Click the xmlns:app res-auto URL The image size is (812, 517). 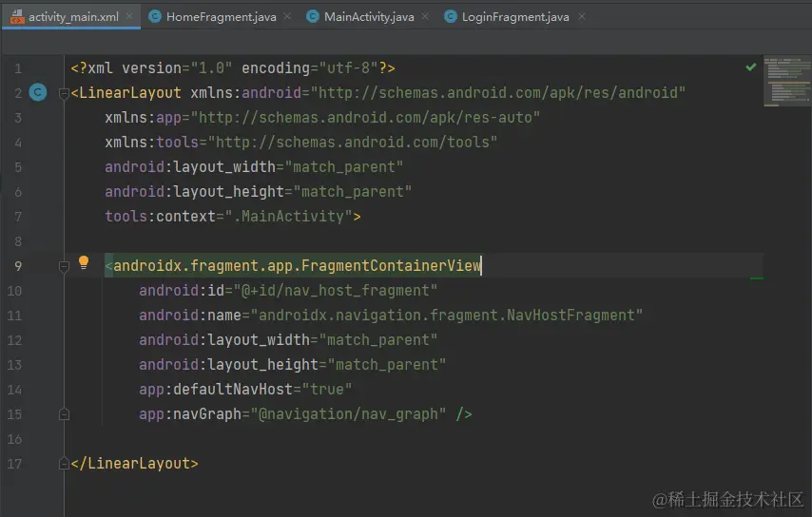point(366,118)
